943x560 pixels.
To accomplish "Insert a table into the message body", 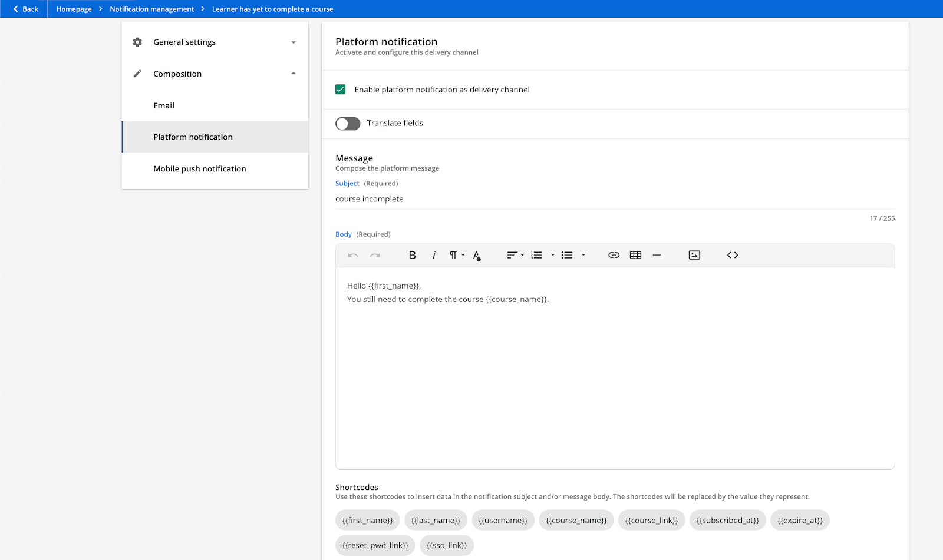I will [x=635, y=255].
